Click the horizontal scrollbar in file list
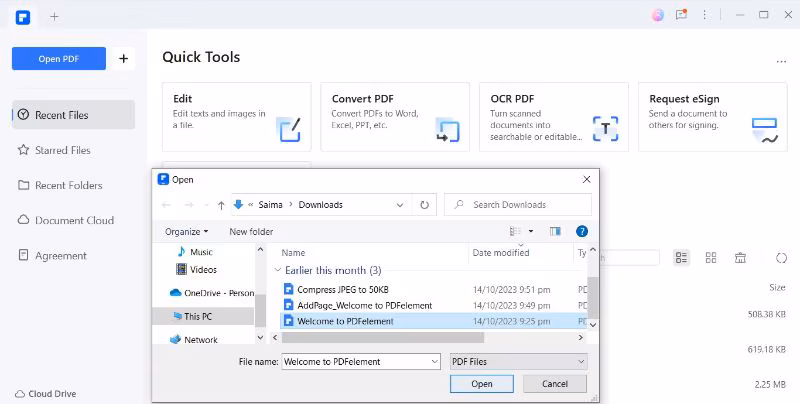This screenshot has width=800, height=404. coord(383,337)
